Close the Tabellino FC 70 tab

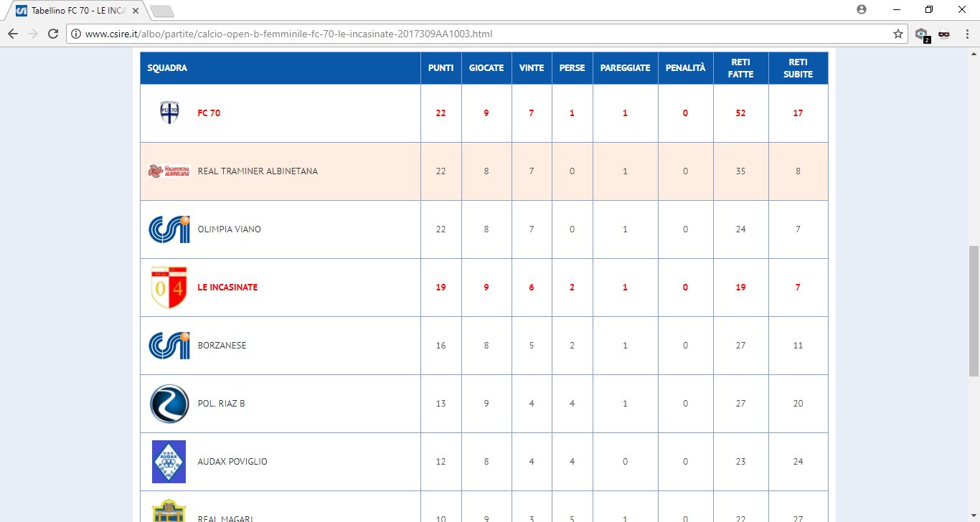point(136,11)
